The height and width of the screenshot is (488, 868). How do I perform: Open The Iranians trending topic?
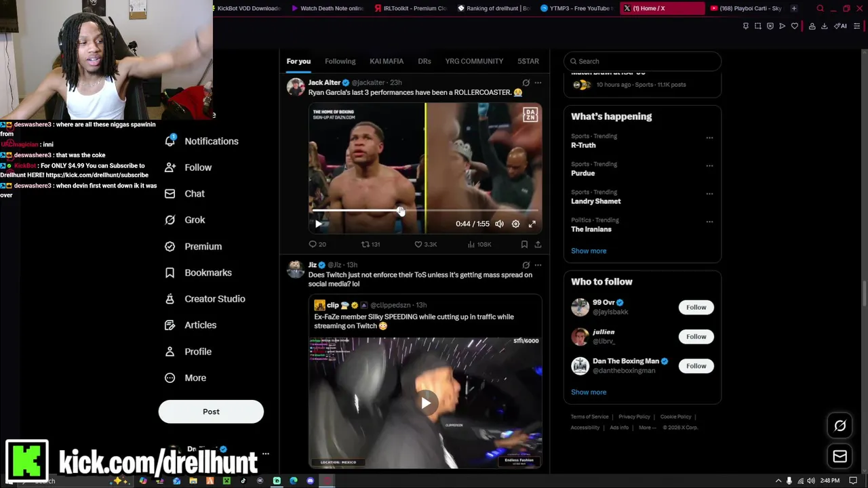pos(591,229)
